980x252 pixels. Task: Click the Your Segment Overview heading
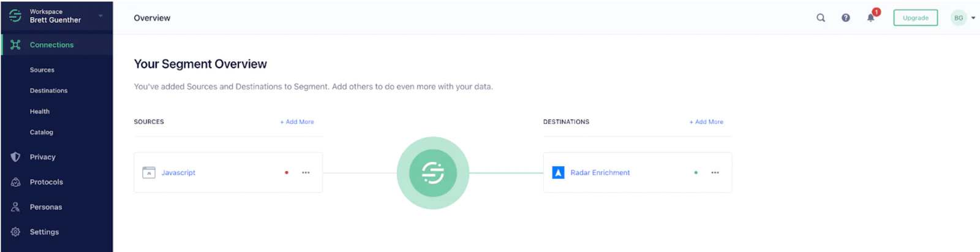click(200, 64)
